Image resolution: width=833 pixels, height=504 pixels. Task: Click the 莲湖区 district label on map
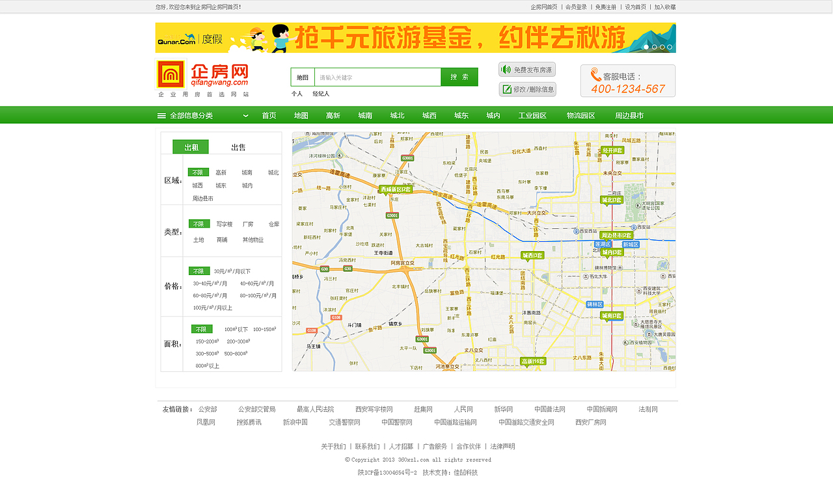point(602,245)
